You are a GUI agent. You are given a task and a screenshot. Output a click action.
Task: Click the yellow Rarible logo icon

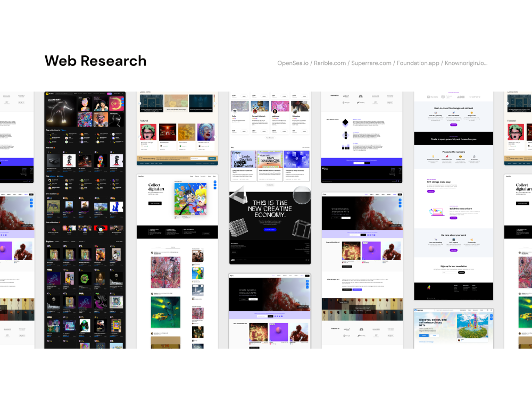(47, 94)
